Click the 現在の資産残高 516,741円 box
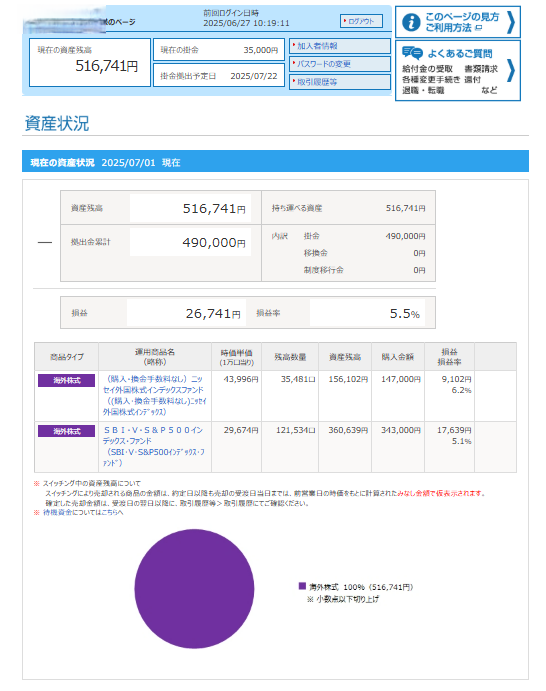 point(90,62)
